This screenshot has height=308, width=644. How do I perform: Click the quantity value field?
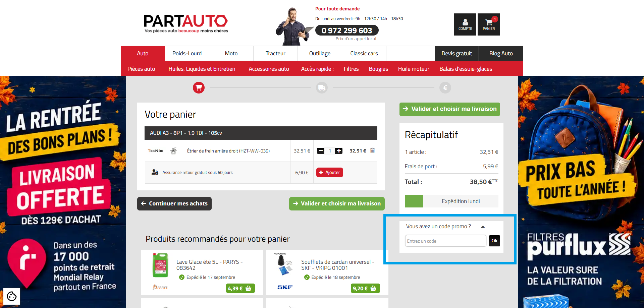pyautogui.click(x=330, y=151)
